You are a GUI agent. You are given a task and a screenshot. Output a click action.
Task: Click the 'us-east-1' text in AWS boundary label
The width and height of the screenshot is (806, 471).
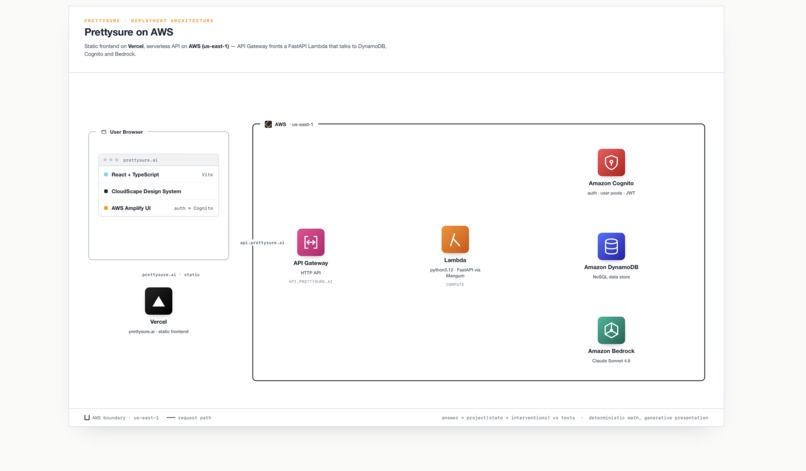(x=302, y=124)
